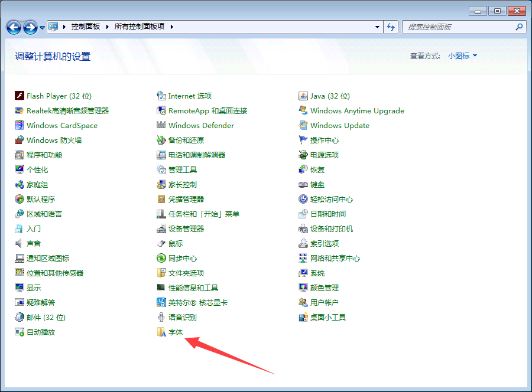The image size is (532, 392).
Task: Open the 文件夹选项 link
Action: tap(186, 273)
